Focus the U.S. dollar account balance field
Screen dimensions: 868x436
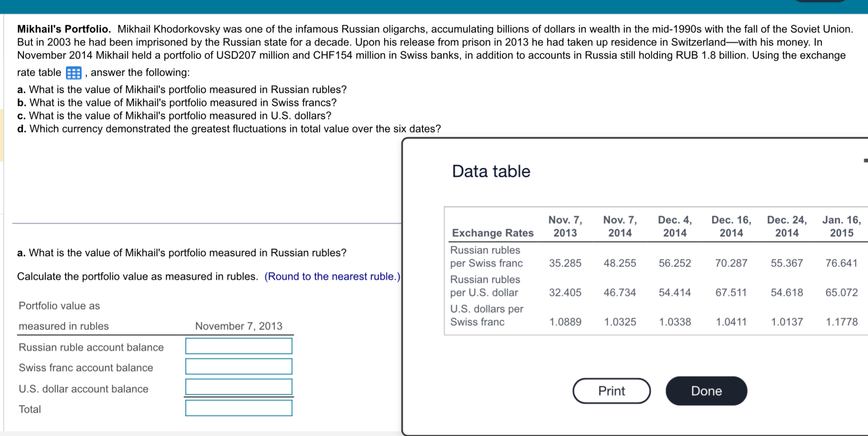pyautogui.click(x=239, y=387)
